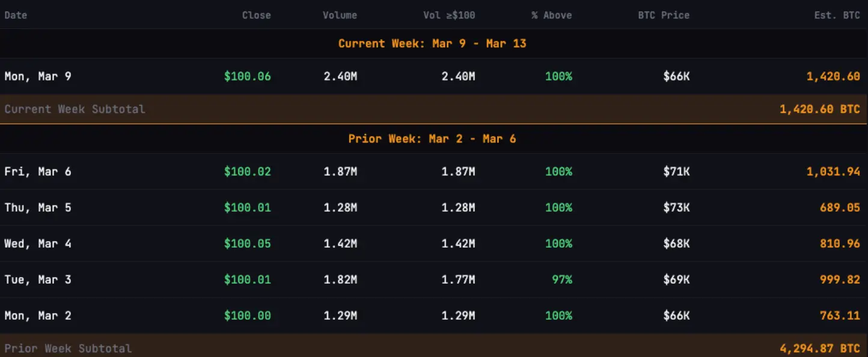Click the Fri, Mar 6 date cell
The height and width of the screenshot is (357, 868).
(x=38, y=171)
